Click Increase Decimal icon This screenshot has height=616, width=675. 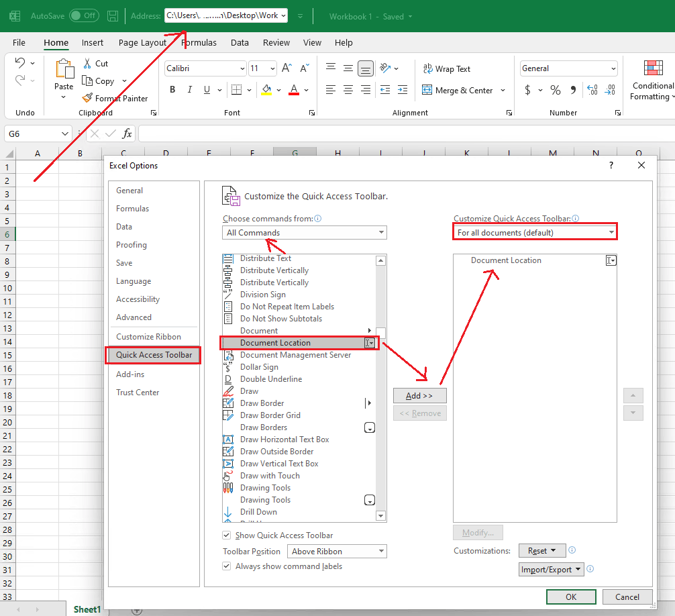(592, 90)
